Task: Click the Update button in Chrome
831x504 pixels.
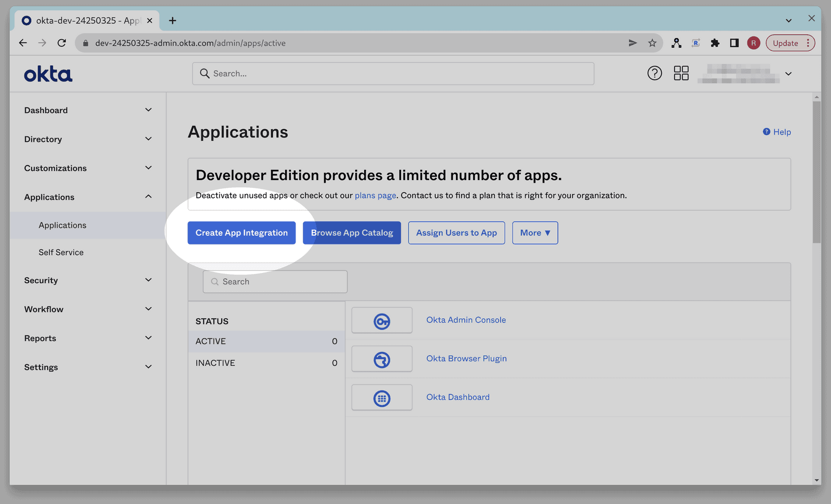Action: click(x=785, y=43)
